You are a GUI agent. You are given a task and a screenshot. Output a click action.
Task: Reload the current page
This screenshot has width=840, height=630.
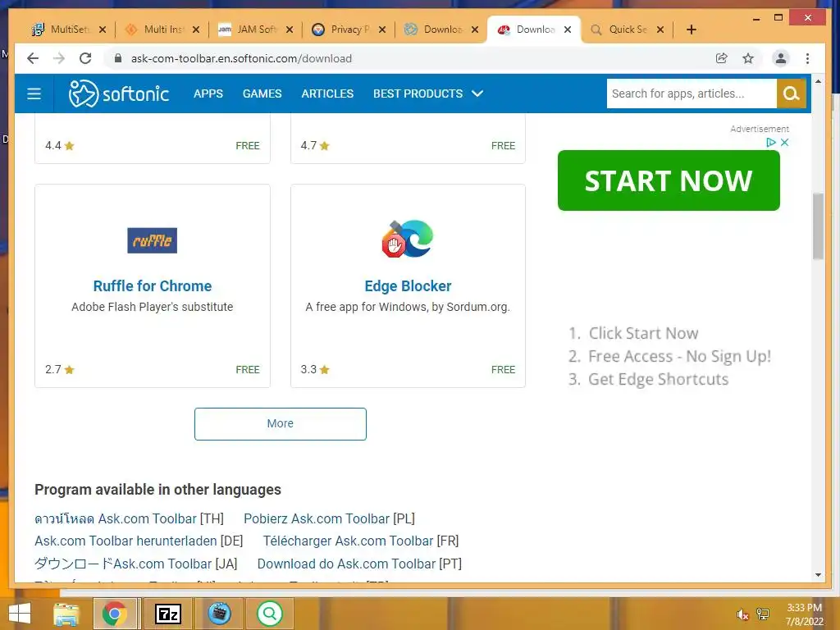tap(85, 58)
